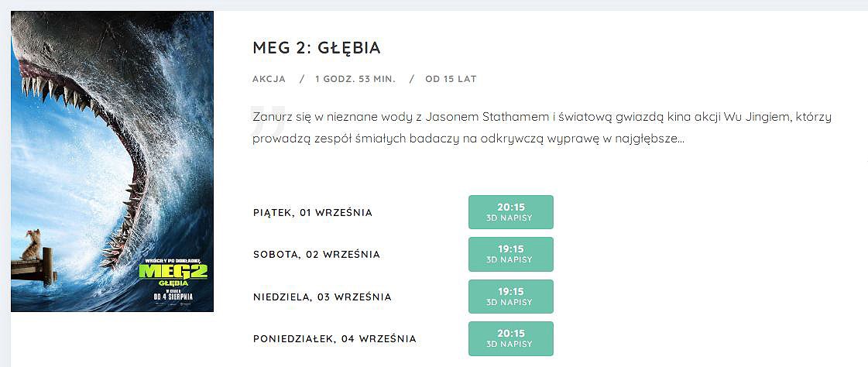The image size is (868, 367).
Task: Click the AKCJA genre label
Action: point(269,79)
